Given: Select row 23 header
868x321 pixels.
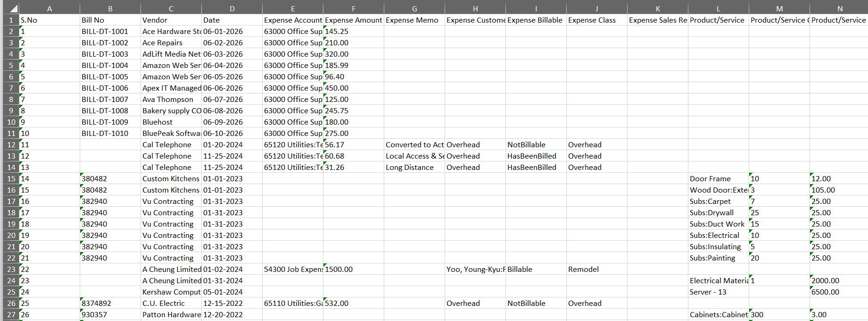Looking at the screenshot, I should [x=10, y=269].
